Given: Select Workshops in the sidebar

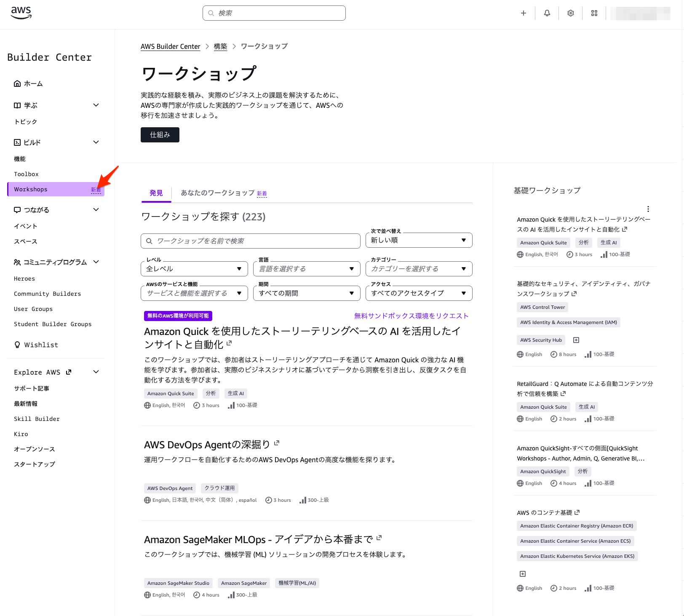Looking at the screenshot, I should tap(56, 189).
